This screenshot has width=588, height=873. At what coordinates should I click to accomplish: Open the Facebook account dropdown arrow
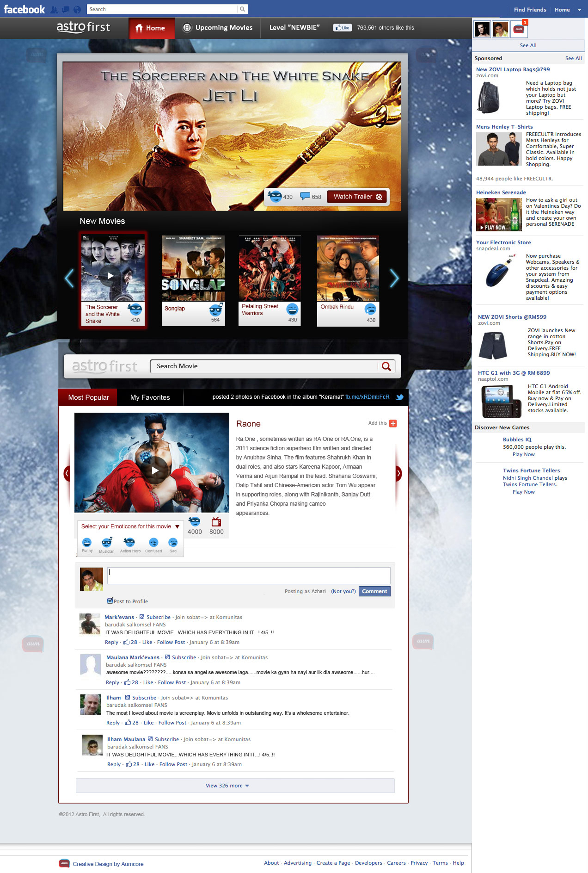click(579, 10)
